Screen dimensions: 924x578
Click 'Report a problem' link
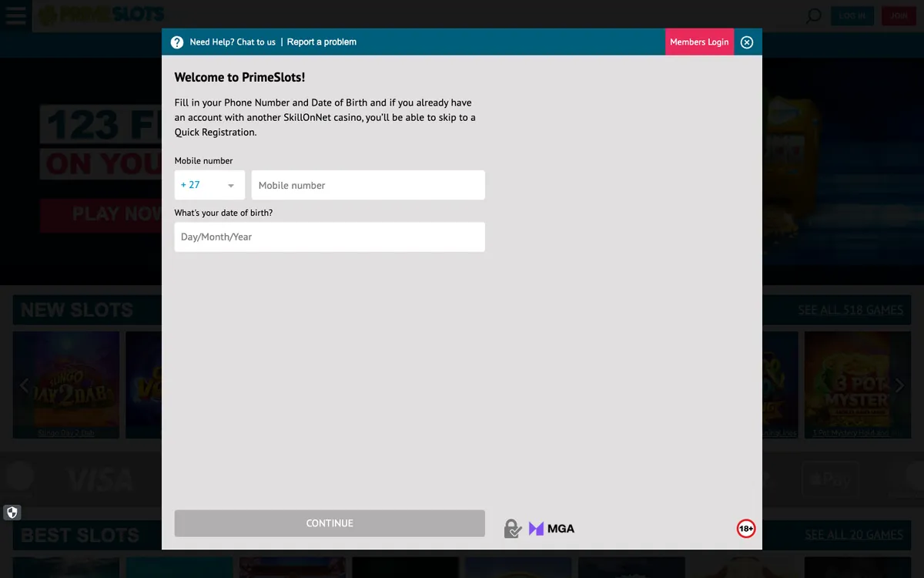[x=322, y=42]
